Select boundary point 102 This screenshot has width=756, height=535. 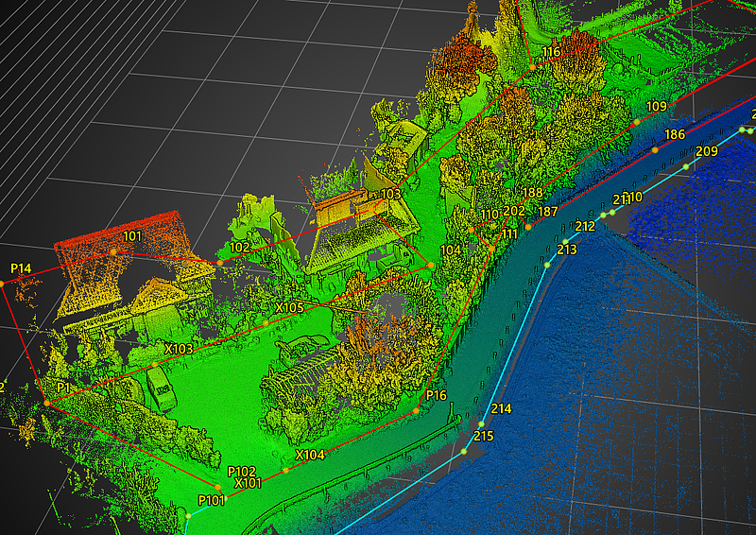[x=219, y=262]
